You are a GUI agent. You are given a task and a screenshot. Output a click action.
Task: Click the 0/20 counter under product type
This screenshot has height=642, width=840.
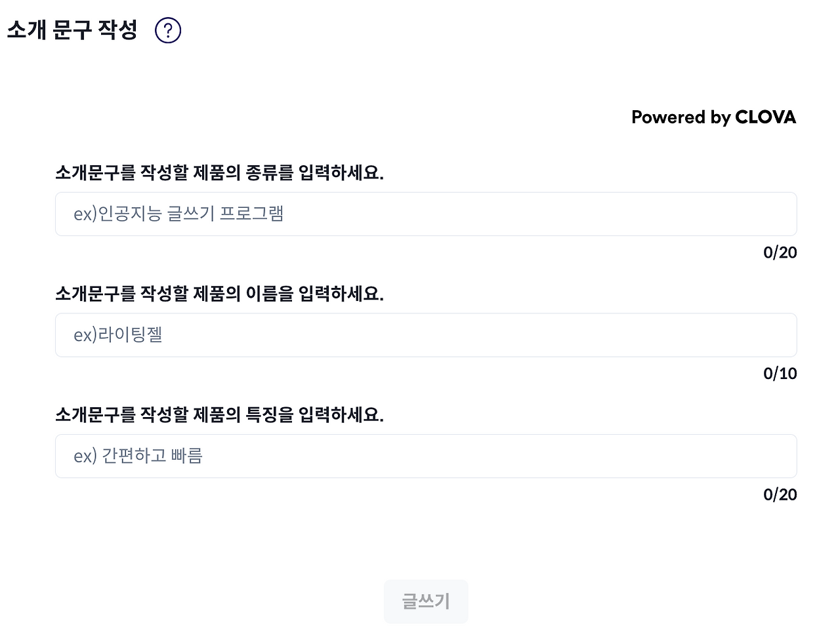tap(780, 252)
